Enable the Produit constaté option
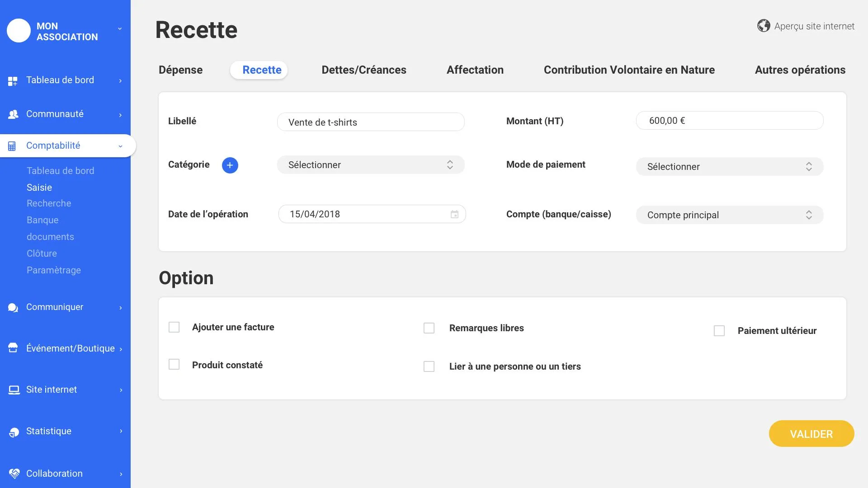 pos(174,365)
